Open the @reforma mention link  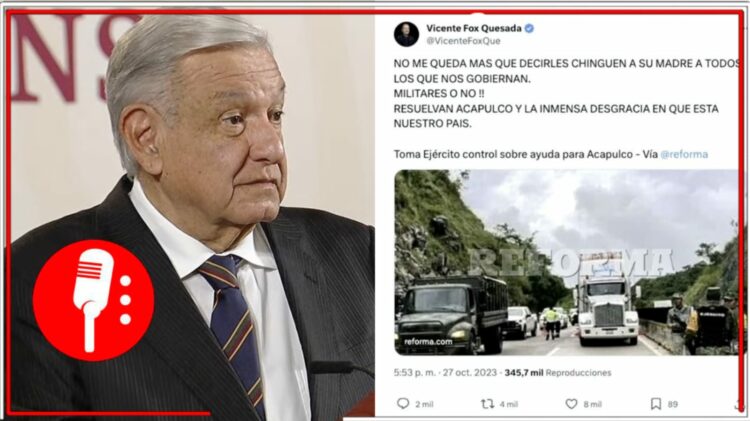[684, 155]
